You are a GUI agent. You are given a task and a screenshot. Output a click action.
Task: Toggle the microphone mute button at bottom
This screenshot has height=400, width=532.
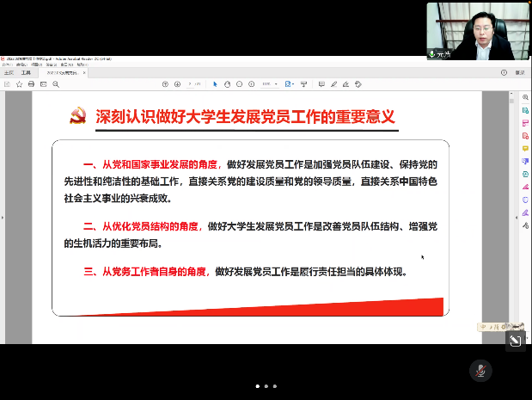(480, 371)
